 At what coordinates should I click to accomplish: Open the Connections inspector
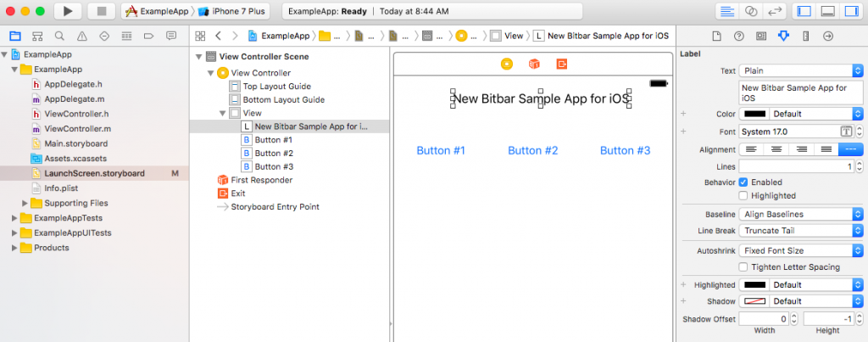[x=828, y=36]
